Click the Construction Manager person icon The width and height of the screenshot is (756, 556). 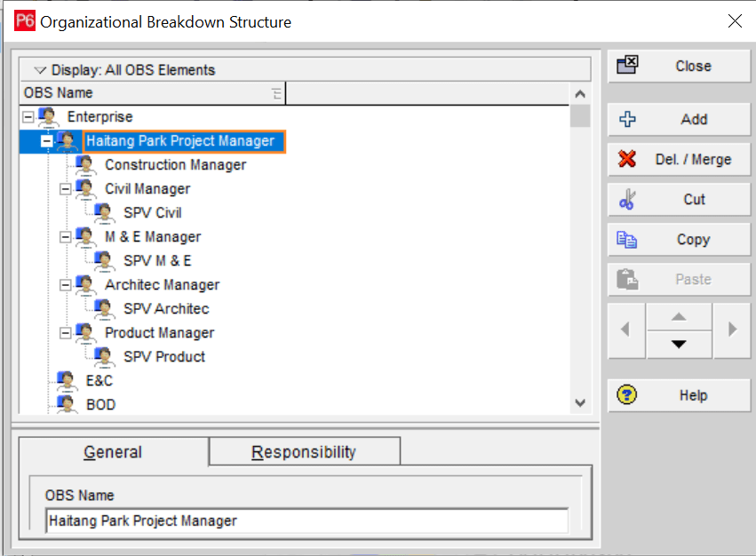coord(86,165)
